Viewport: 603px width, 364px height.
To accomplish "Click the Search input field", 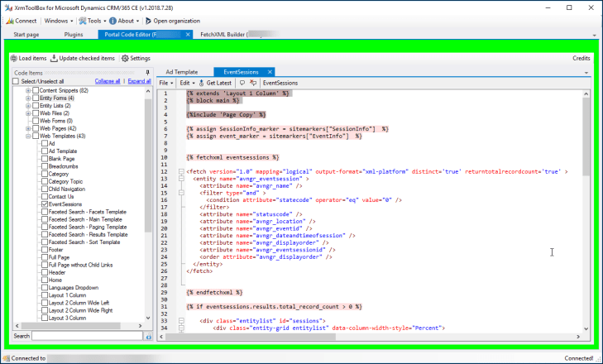I will pyautogui.click(x=88, y=336).
